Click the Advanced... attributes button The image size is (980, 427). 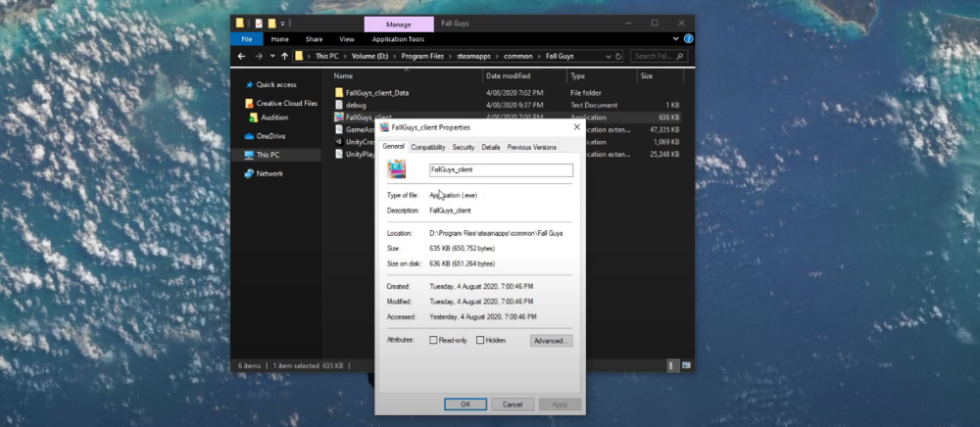[x=551, y=340]
